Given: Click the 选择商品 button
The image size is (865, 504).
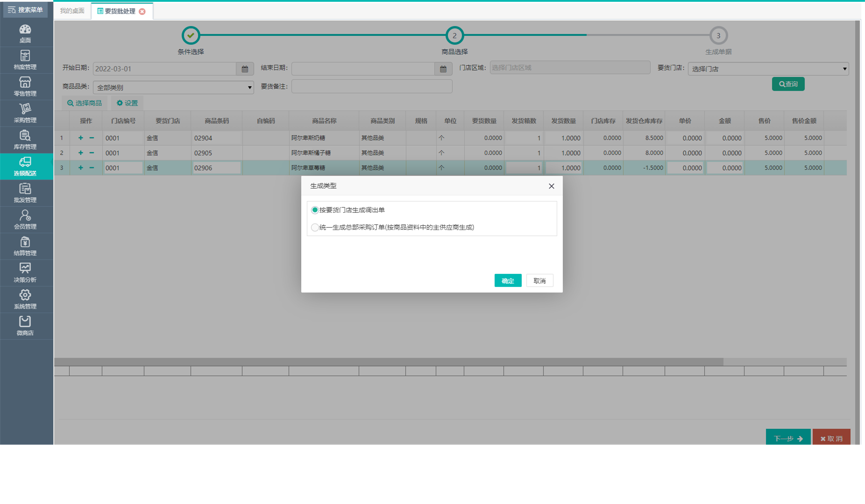Looking at the screenshot, I should (85, 103).
